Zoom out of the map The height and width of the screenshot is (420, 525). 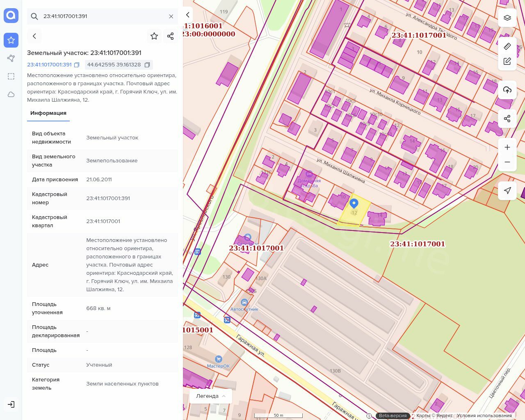pos(507,162)
